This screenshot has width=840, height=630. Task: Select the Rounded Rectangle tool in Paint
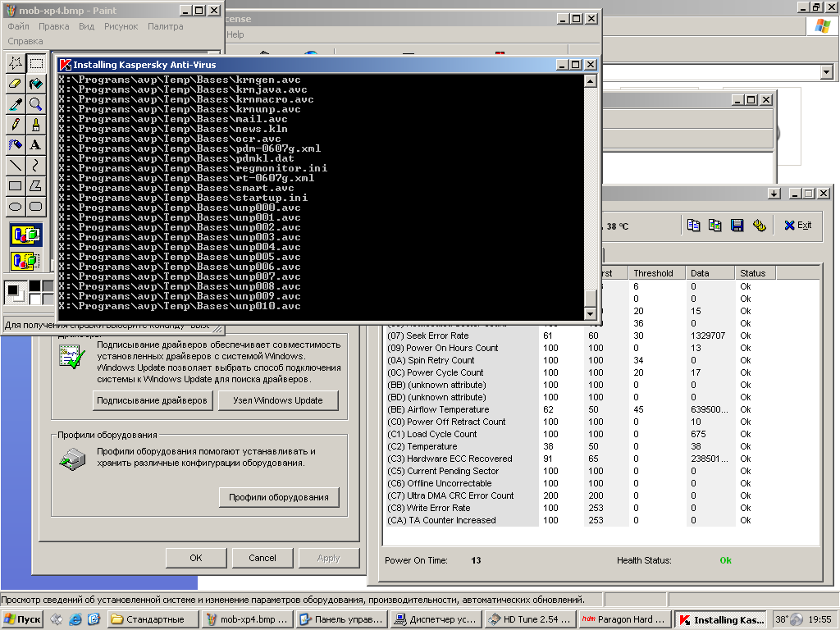pyautogui.click(x=36, y=206)
